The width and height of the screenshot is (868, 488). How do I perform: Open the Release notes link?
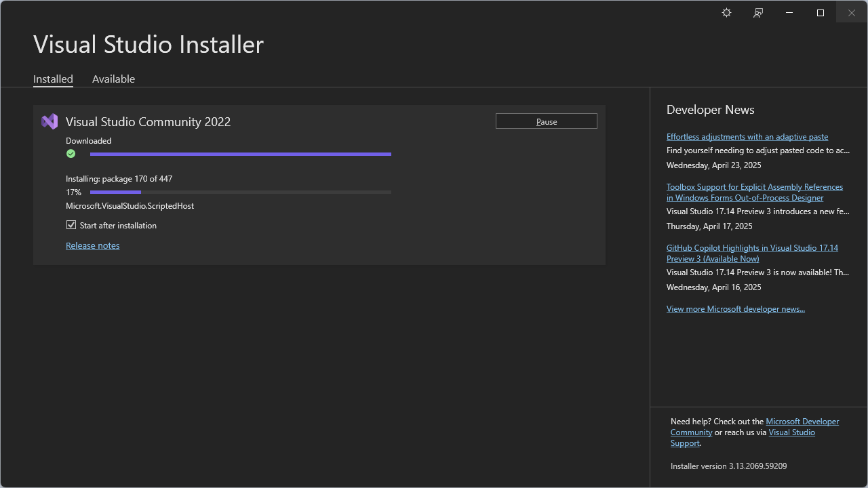click(x=92, y=245)
